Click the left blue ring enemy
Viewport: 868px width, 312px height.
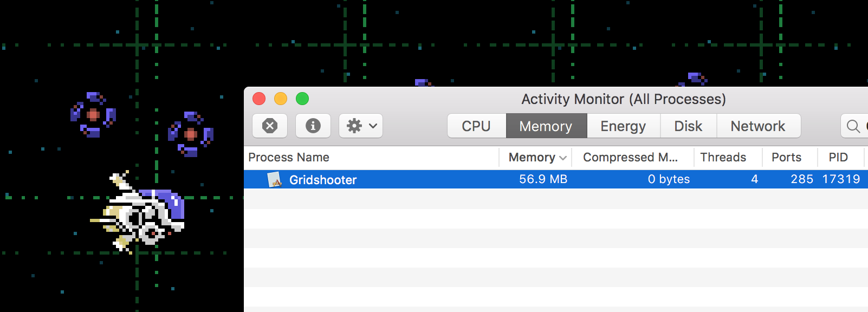[93, 114]
